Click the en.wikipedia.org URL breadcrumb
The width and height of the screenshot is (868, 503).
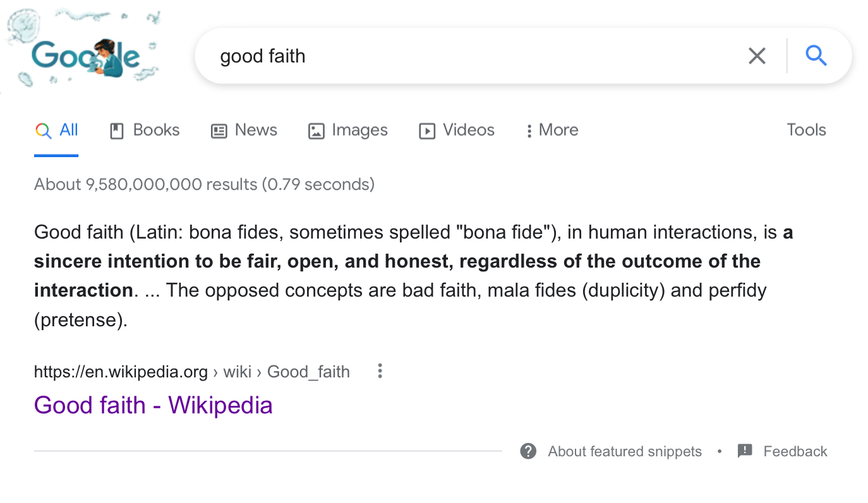[121, 372]
